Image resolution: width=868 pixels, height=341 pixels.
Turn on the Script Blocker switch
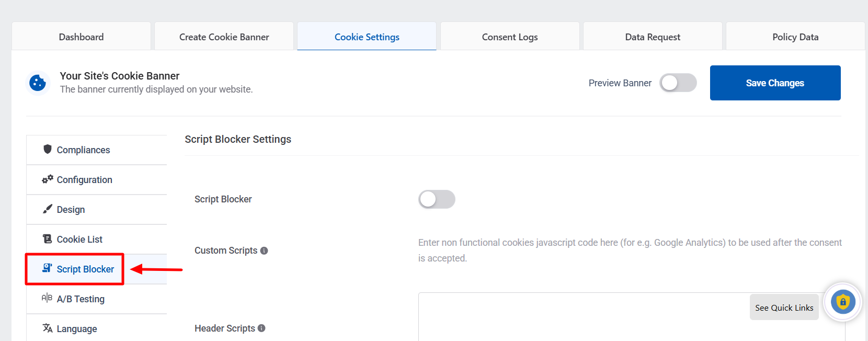437,199
